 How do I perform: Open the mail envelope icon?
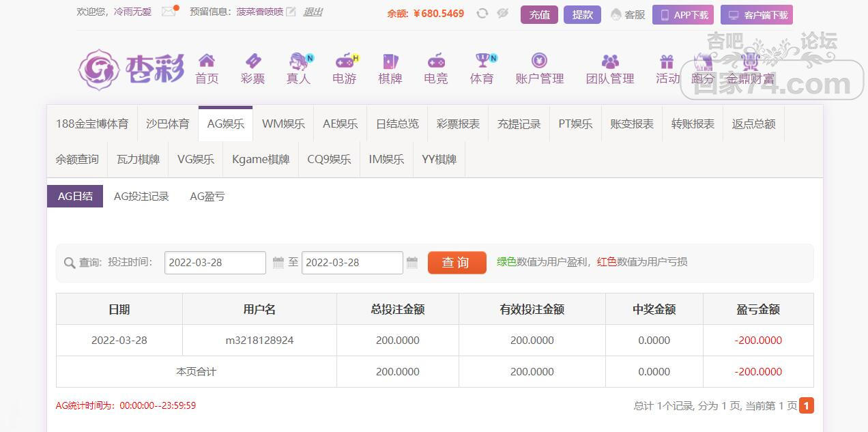coord(169,12)
